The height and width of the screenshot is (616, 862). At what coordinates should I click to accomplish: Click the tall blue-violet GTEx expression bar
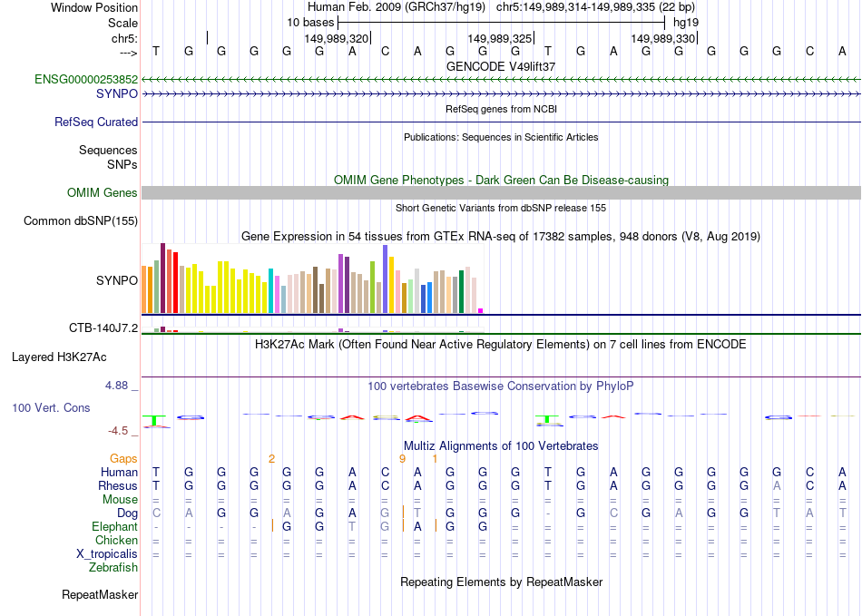tap(386, 279)
